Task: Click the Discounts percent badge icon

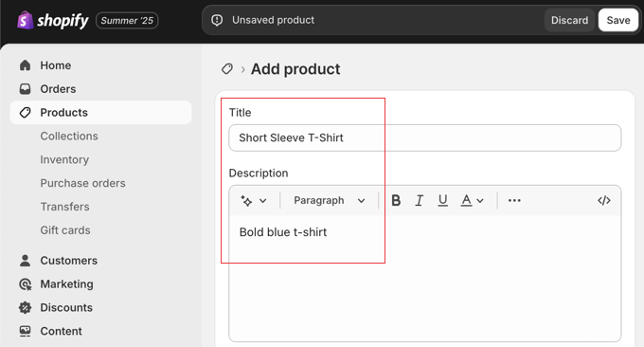Action: [x=25, y=307]
